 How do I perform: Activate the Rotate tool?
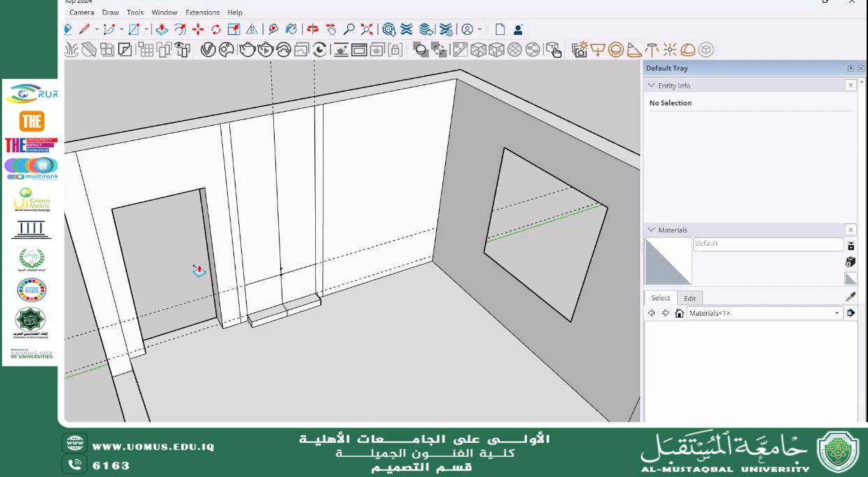pos(216,29)
